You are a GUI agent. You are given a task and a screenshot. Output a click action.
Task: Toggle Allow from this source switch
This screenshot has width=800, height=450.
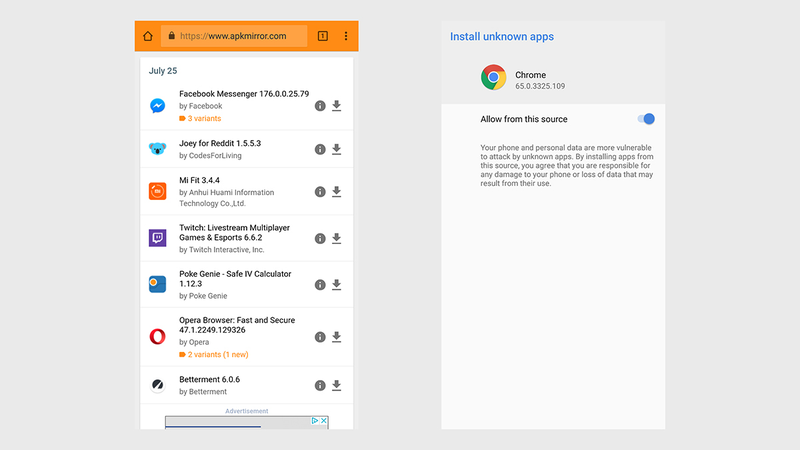[646, 119]
